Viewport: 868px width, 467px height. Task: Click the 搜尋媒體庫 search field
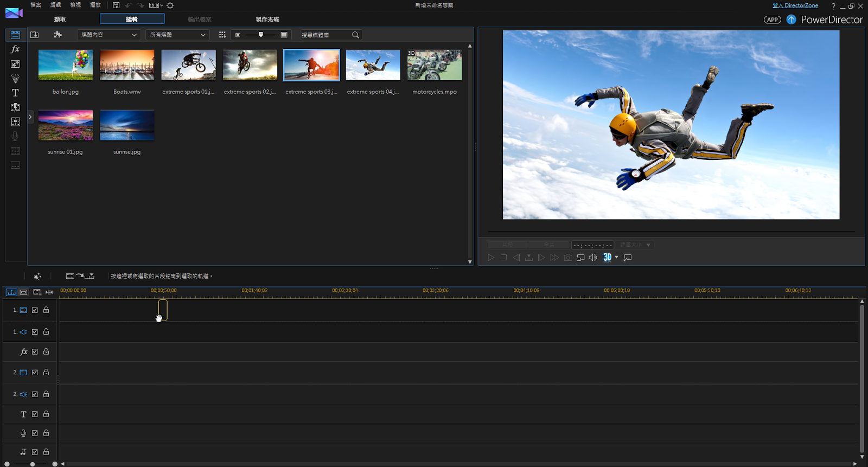pyautogui.click(x=325, y=35)
